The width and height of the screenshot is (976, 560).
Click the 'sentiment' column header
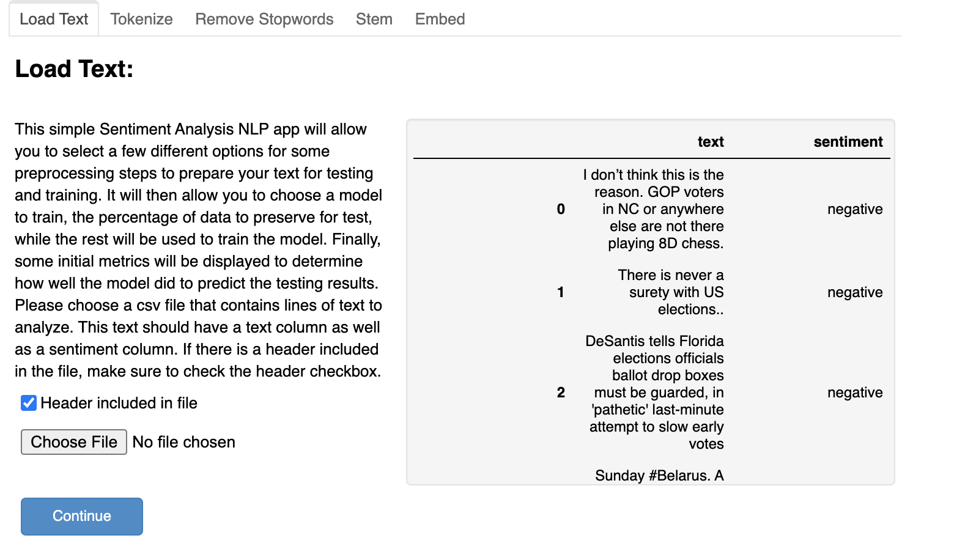848,142
